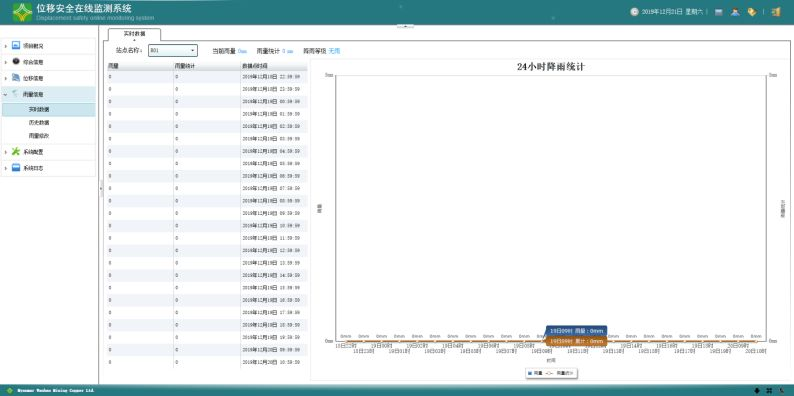Click the tool icon at the bottom-right corner
This screenshot has height=396, width=794.
782,390
